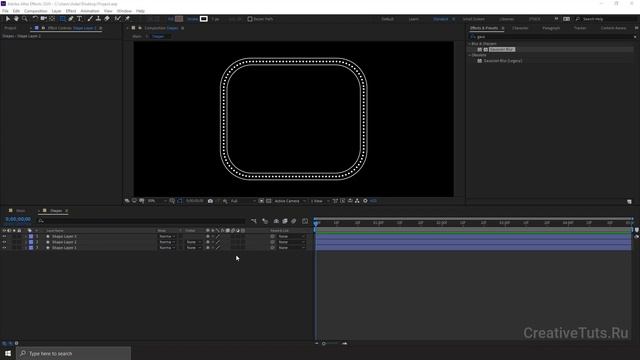Toggle region of interest in viewer footer
Image resolution: width=640 pixels, height=360 pixels.
coord(262,201)
